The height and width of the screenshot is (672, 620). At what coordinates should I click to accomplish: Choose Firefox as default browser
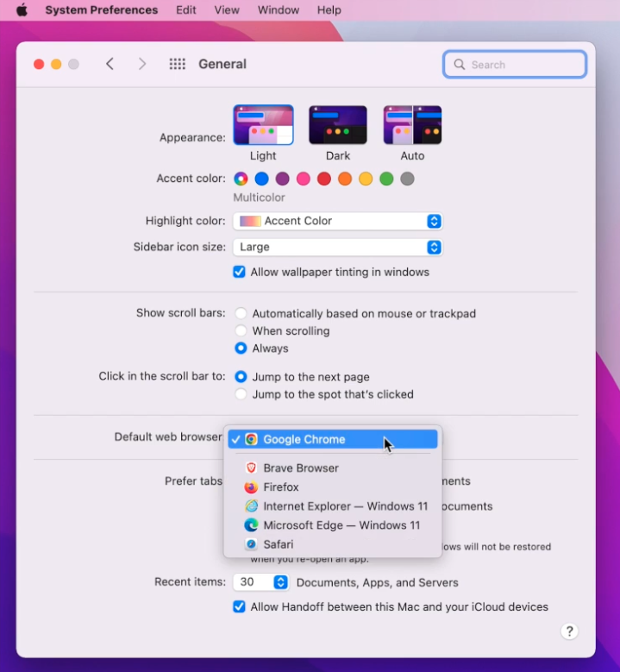pyautogui.click(x=333, y=487)
